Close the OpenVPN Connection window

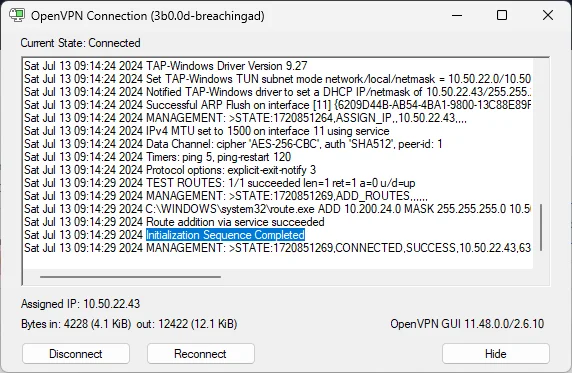[548, 15]
